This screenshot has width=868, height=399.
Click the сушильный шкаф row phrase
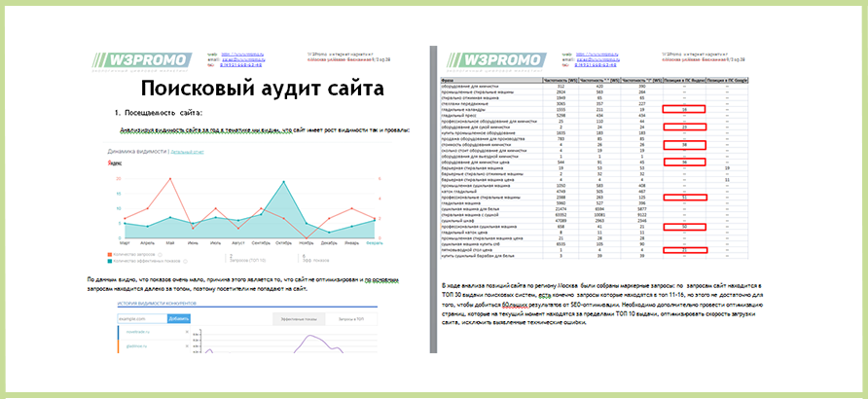[456, 221]
